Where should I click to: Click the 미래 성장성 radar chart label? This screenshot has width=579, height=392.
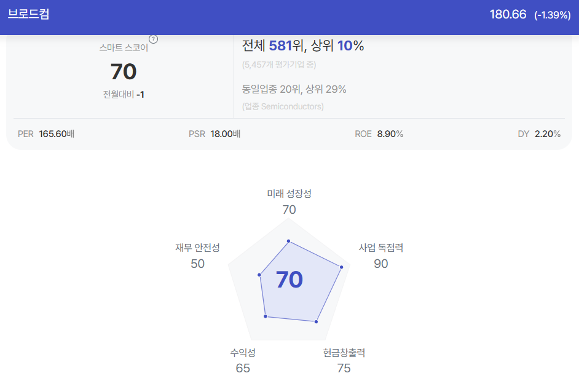point(289,194)
